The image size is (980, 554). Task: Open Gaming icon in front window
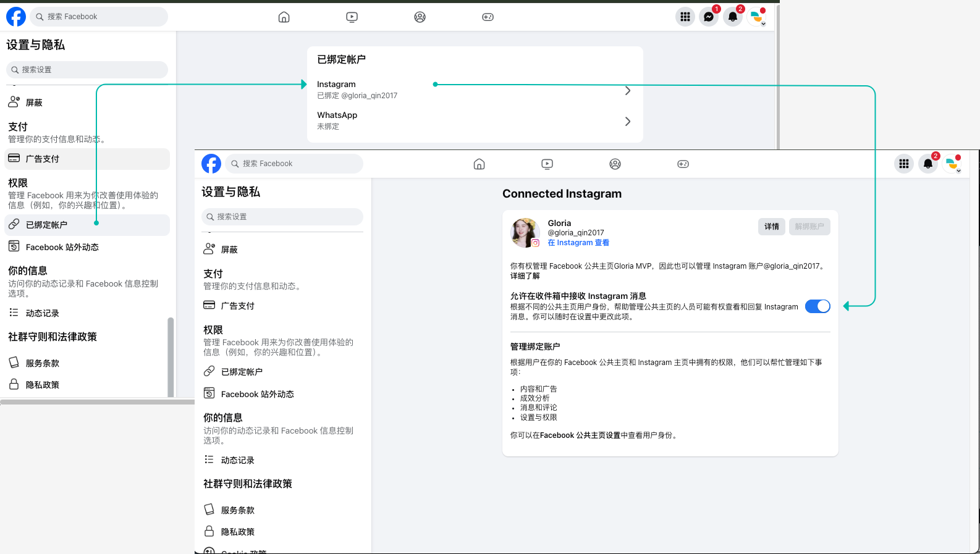pyautogui.click(x=683, y=164)
